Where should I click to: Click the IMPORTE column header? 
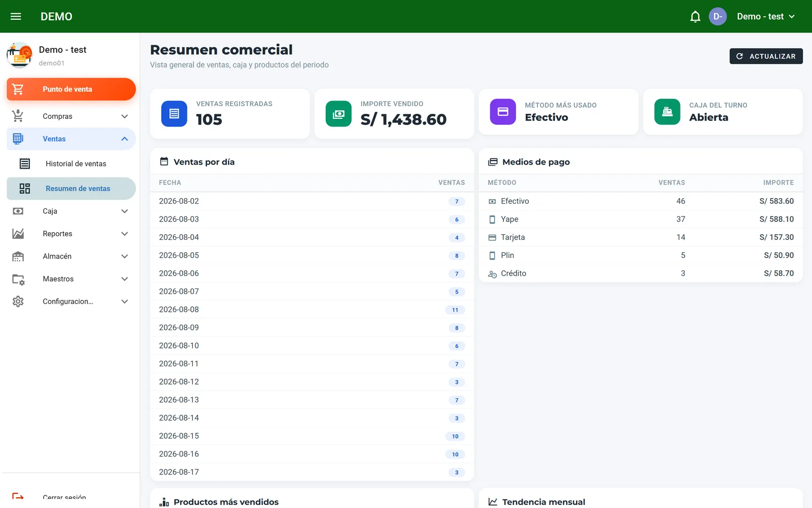(x=779, y=183)
